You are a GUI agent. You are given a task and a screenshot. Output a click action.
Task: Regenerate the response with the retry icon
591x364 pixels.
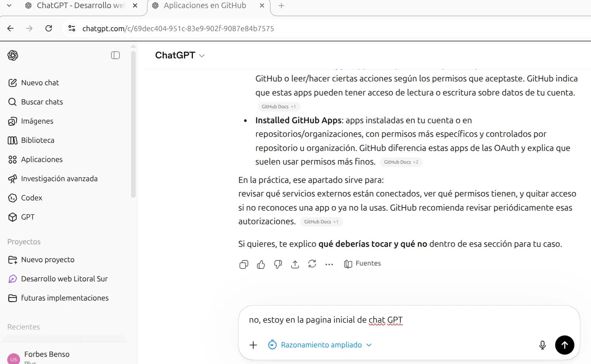(x=312, y=264)
